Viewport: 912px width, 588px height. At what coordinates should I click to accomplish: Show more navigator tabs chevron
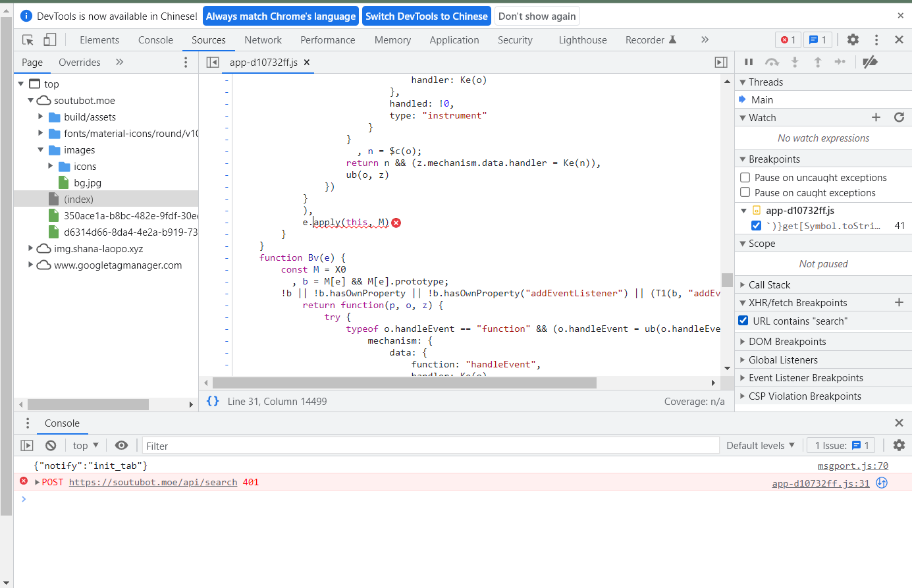coord(120,62)
